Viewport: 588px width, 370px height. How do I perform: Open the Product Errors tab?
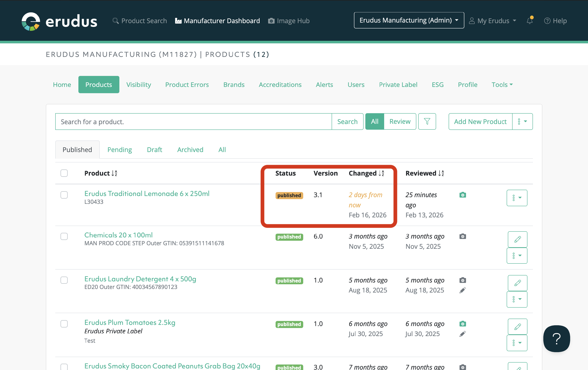tap(187, 85)
